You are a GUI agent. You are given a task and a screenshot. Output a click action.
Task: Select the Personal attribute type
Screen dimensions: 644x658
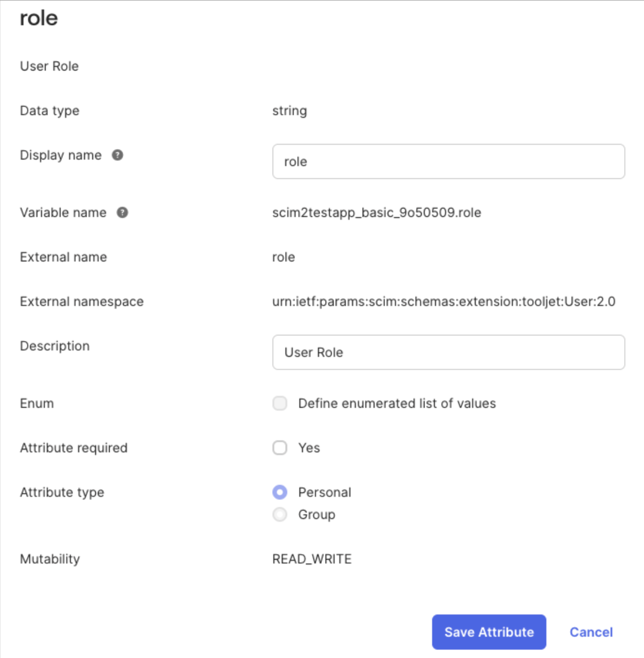point(279,492)
